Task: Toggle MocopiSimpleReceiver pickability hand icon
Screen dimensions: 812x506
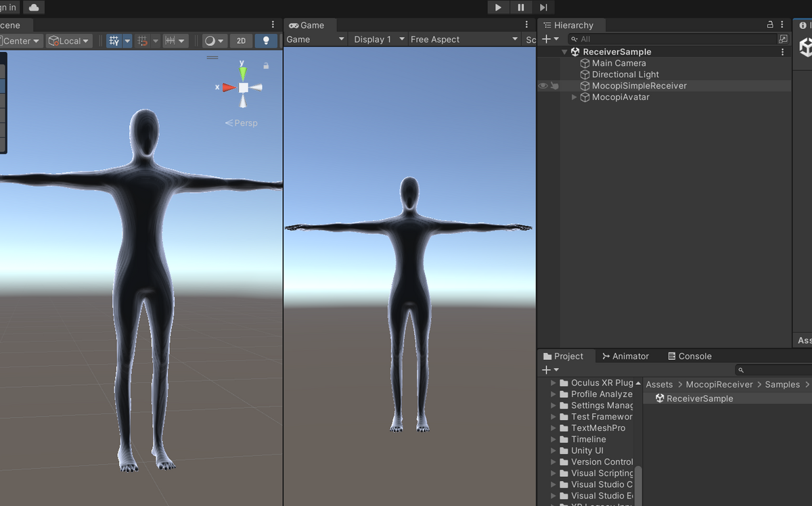Action: tap(554, 86)
